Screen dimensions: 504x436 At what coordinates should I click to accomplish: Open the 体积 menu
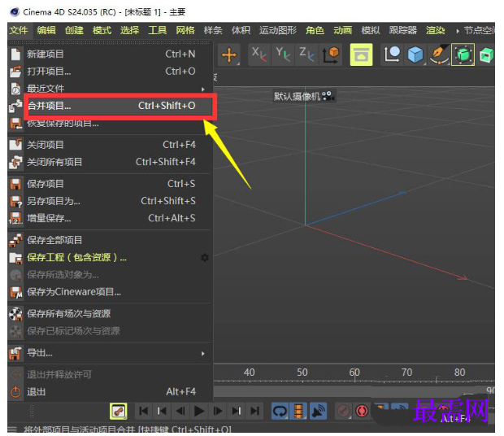(x=241, y=31)
